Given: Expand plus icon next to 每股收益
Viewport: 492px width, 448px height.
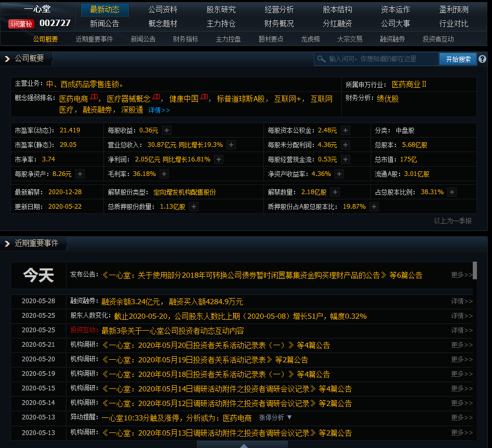Looking at the screenshot, I should click(167, 130).
